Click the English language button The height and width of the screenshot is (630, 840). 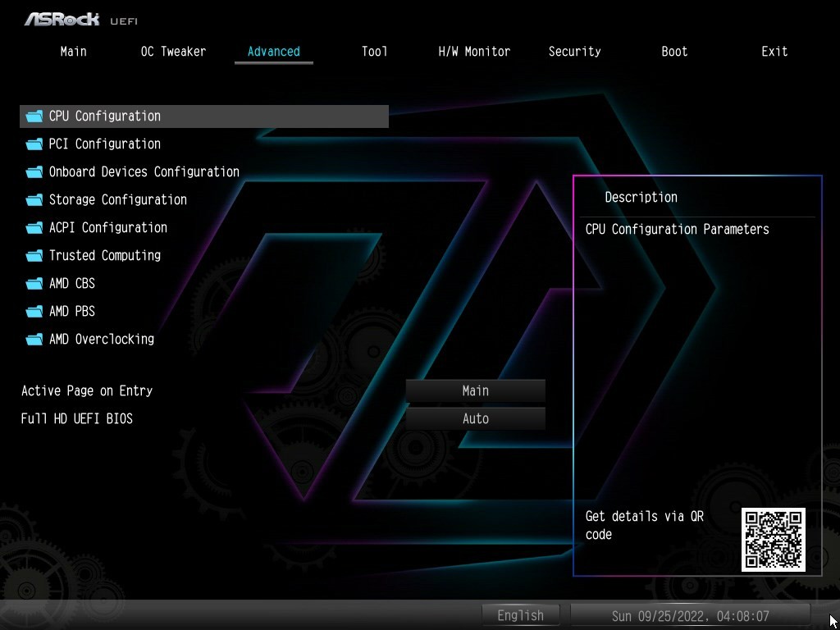click(x=520, y=615)
